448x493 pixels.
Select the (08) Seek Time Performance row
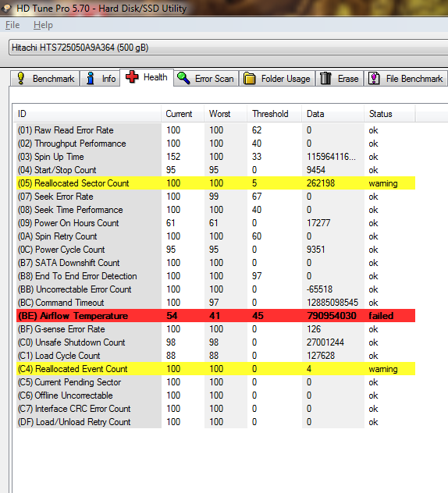tap(216, 210)
